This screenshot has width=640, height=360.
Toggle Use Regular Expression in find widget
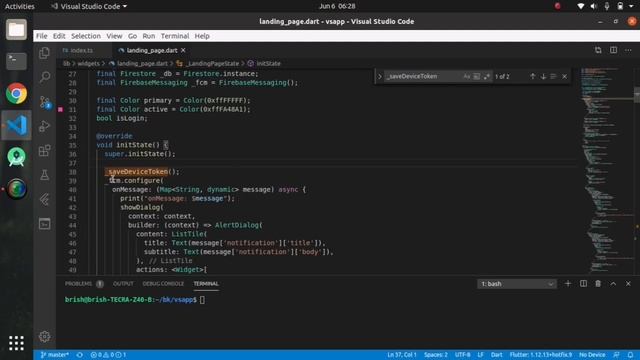pyautogui.click(x=486, y=76)
